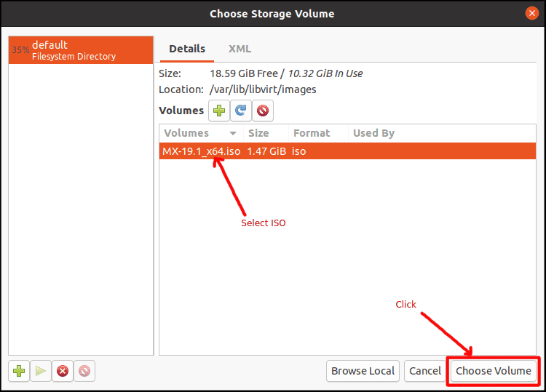The height and width of the screenshot is (392, 546).
Task: Add a new storage pool
Action: (19, 371)
